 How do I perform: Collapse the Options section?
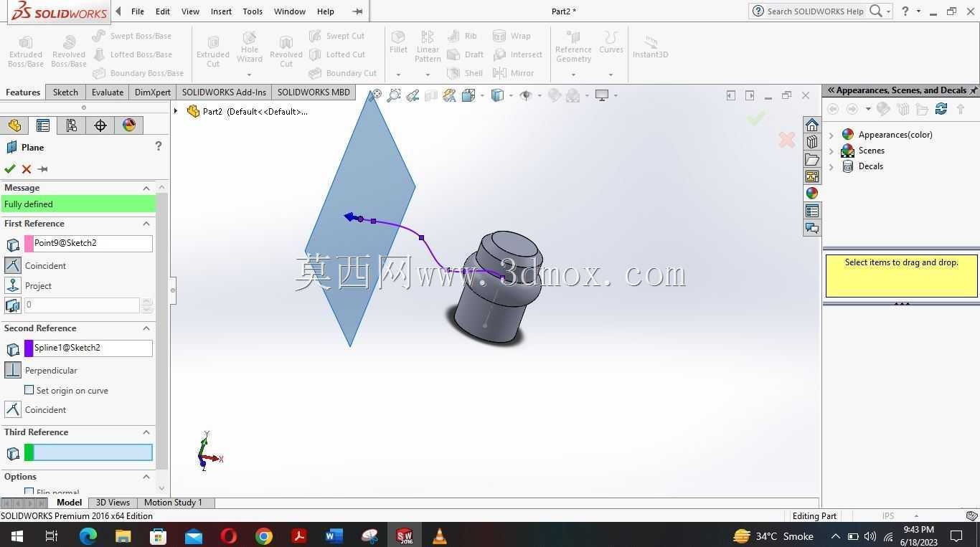146,477
